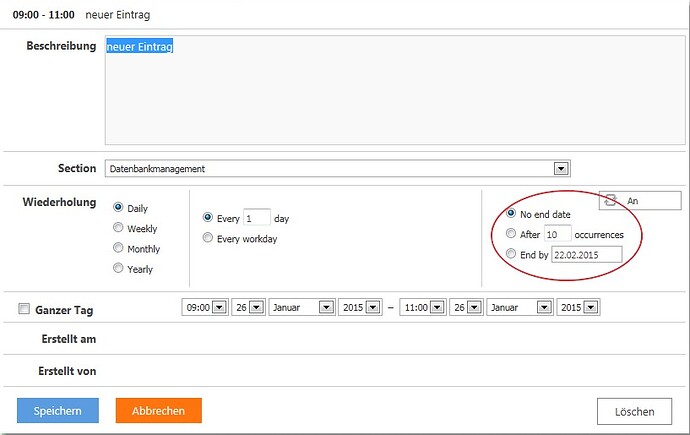The height and width of the screenshot is (435, 690).
Task: Open the end year 2015 dropdown
Action: [578, 307]
